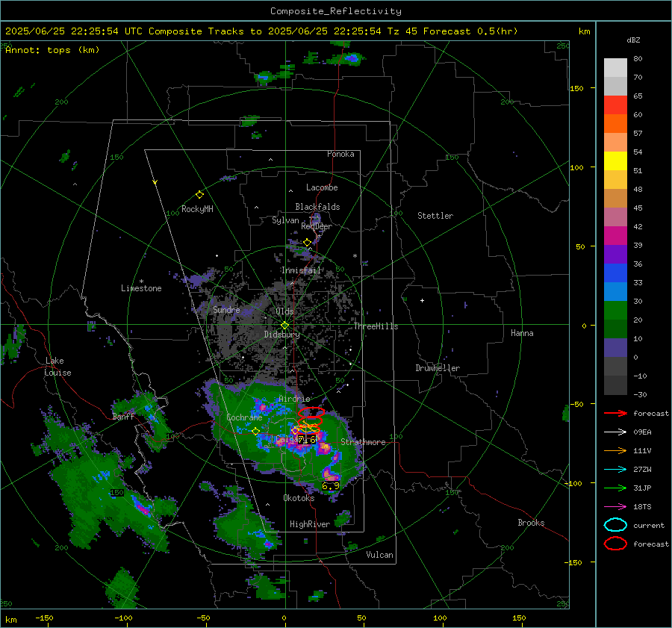672x628 pixels.
Task: Click the yellow radar site diamond at Didsbury
Action: pos(284,326)
